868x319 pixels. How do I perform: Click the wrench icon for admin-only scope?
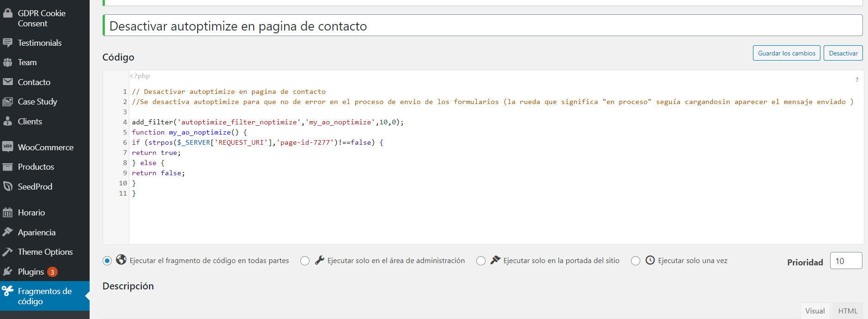point(320,260)
